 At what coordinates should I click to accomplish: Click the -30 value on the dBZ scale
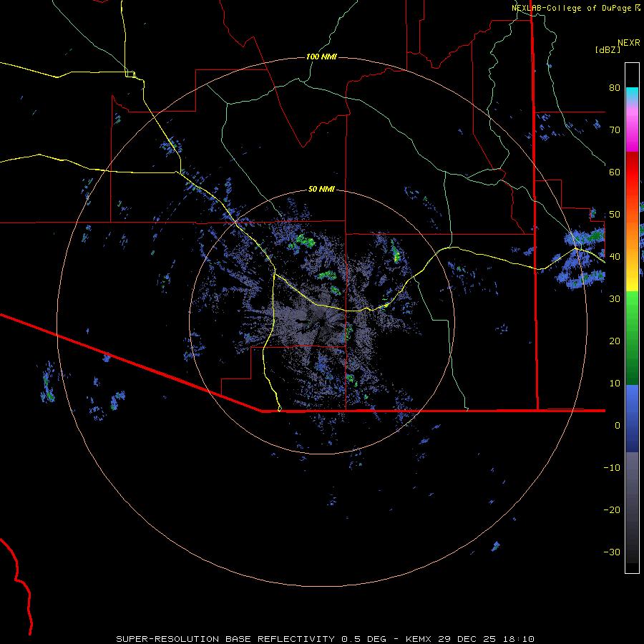point(612,552)
